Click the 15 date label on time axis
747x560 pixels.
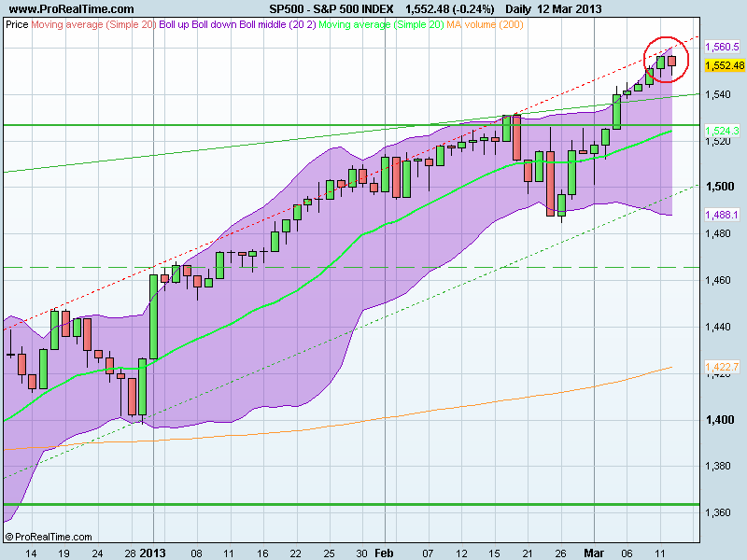pyautogui.click(x=495, y=553)
